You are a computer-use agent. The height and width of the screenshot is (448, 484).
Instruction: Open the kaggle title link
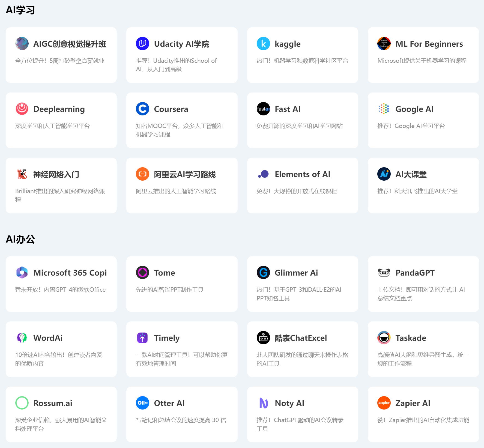[288, 44]
